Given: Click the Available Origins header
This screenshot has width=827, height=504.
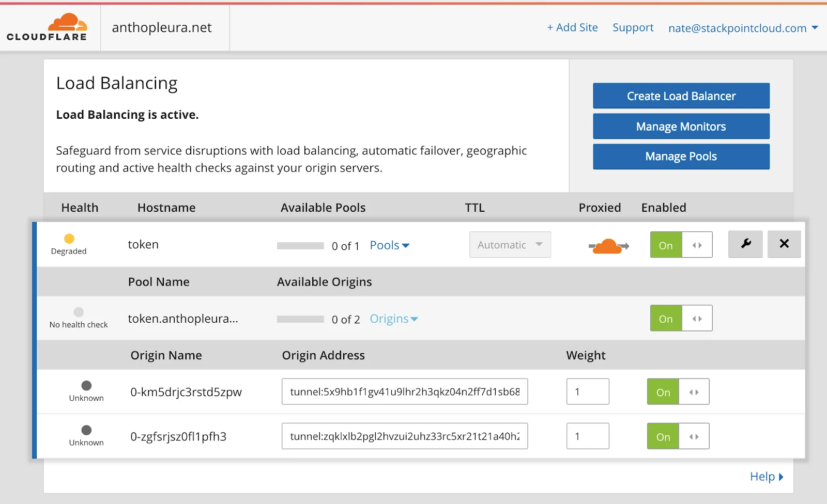Looking at the screenshot, I should (324, 282).
